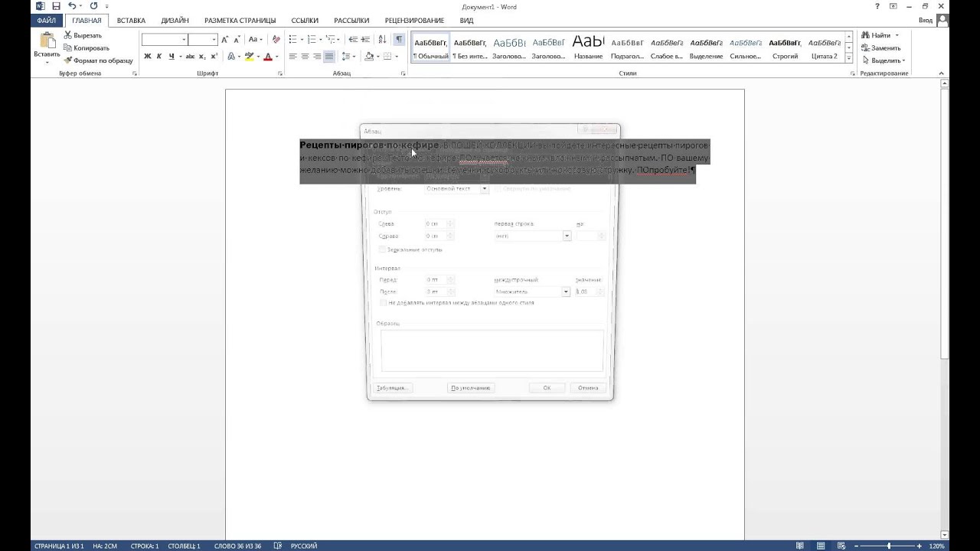Open bullet list dropdown arrow
The image size is (980, 551).
(302, 39)
